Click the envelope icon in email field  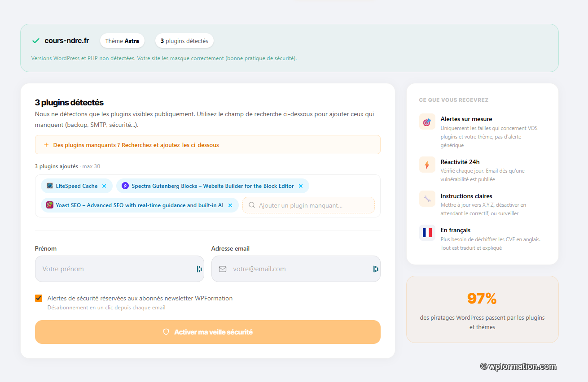click(x=223, y=269)
